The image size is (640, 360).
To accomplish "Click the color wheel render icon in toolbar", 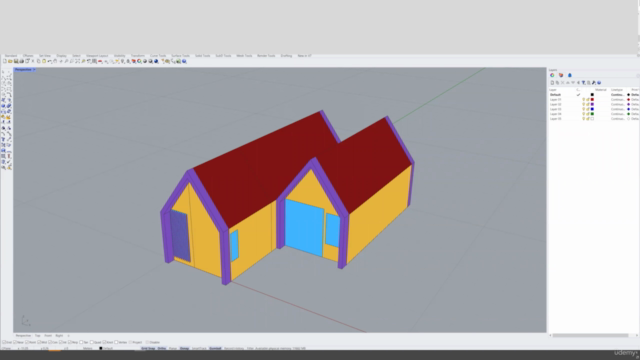I will click(x=139, y=61).
